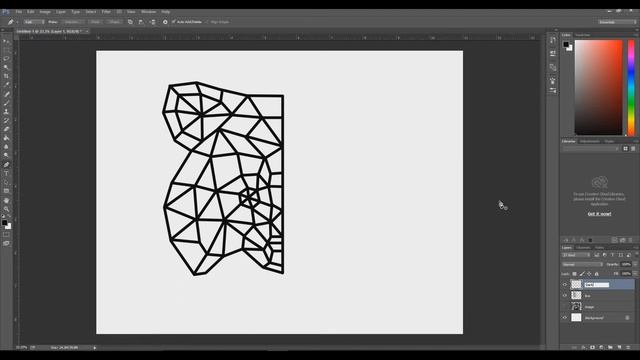
Task: Select the Type tool
Action: click(6, 173)
